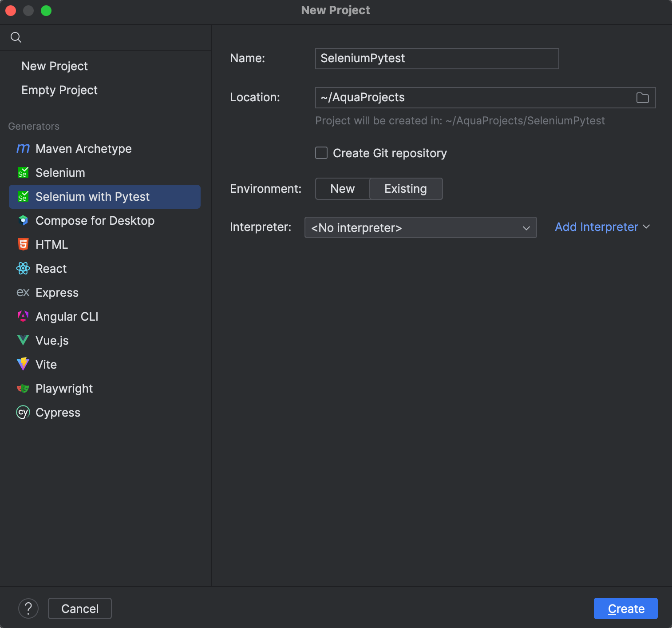Click the Cancel button
Screen dimensions: 672x628
(80, 608)
